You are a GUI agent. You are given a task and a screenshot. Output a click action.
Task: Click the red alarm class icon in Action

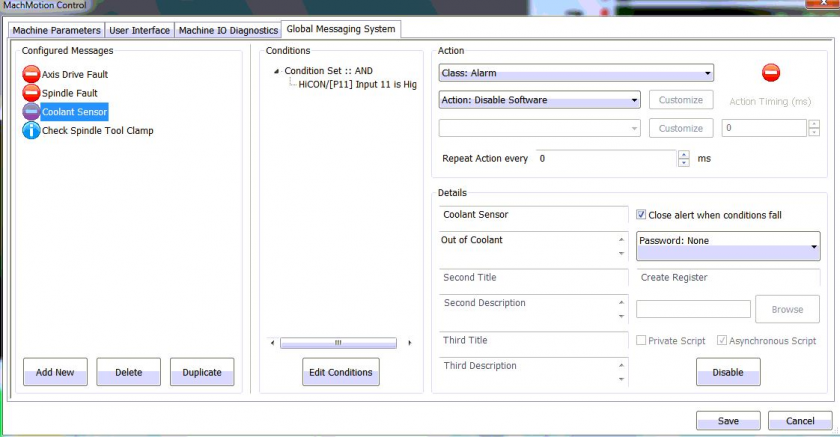(x=771, y=72)
